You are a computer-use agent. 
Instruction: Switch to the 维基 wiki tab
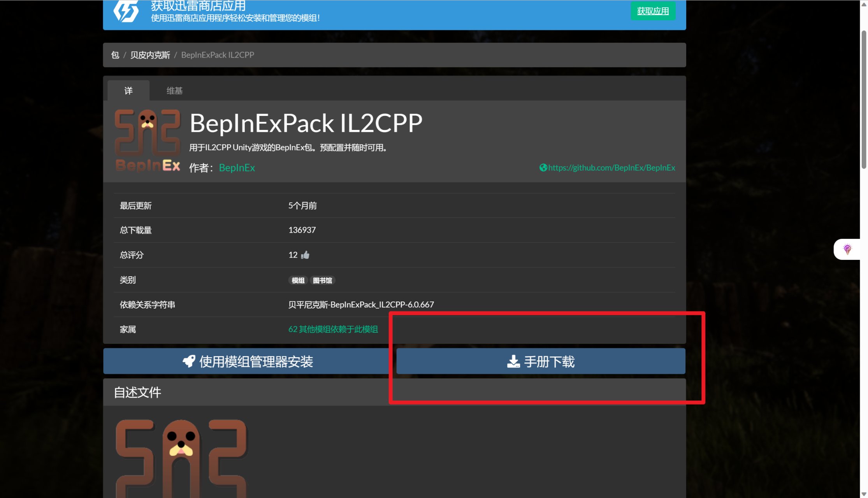[x=174, y=90]
